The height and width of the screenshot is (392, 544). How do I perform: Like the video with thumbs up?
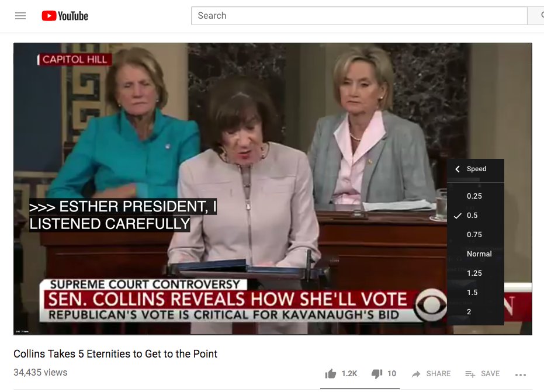click(331, 374)
